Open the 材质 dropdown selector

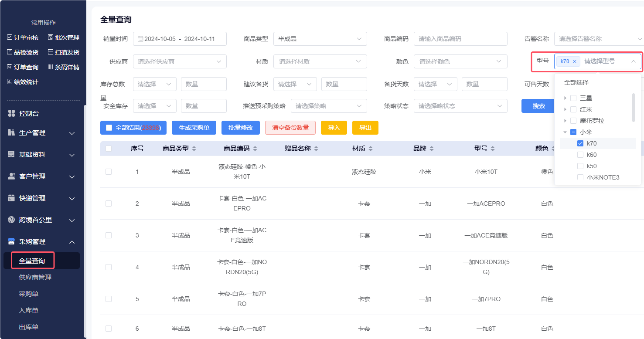[x=320, y=61]
